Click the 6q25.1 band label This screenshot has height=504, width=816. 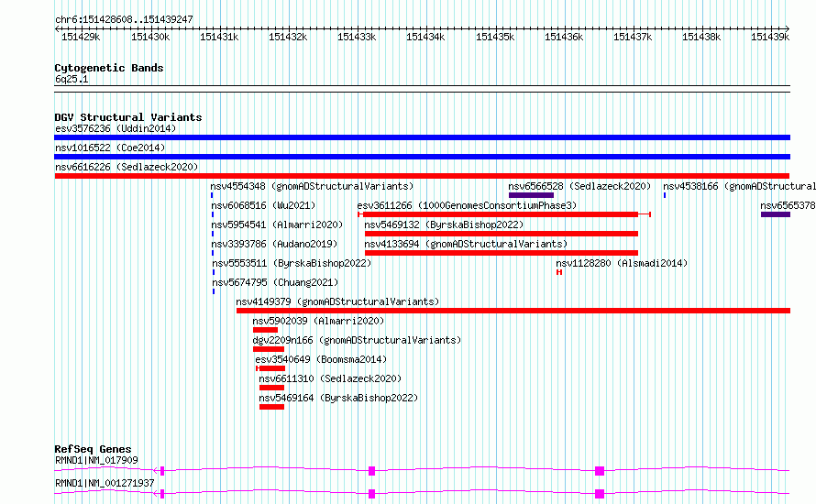(x=72, y=79)
